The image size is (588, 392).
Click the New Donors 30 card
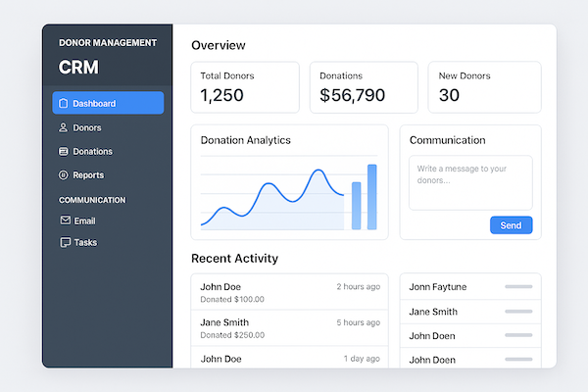[x=484, y=87]
